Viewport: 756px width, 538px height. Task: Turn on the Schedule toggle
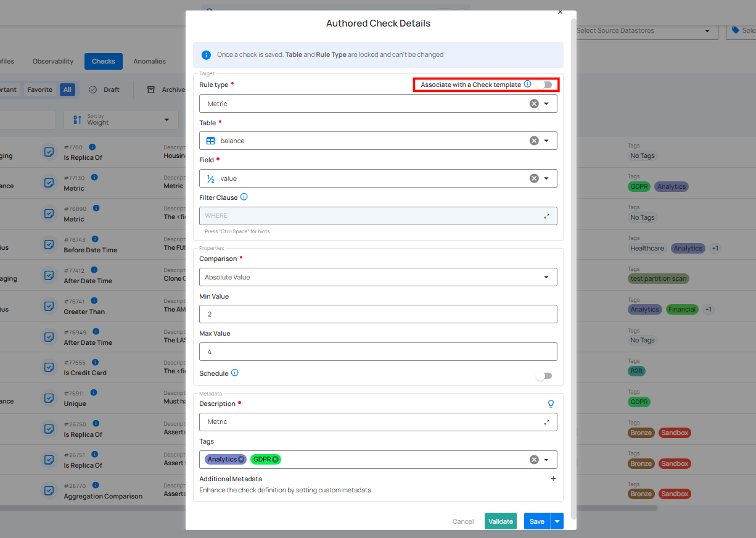pos(544,375)
